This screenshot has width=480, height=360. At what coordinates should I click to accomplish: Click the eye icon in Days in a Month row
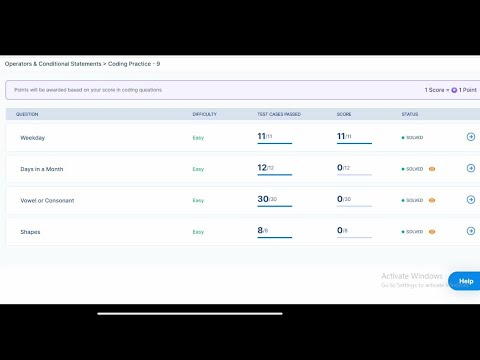click(x=432, y=169)
